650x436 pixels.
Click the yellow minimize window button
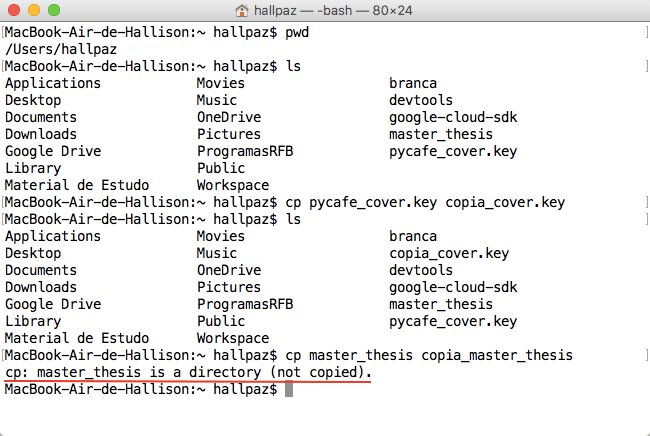(34, 10)
